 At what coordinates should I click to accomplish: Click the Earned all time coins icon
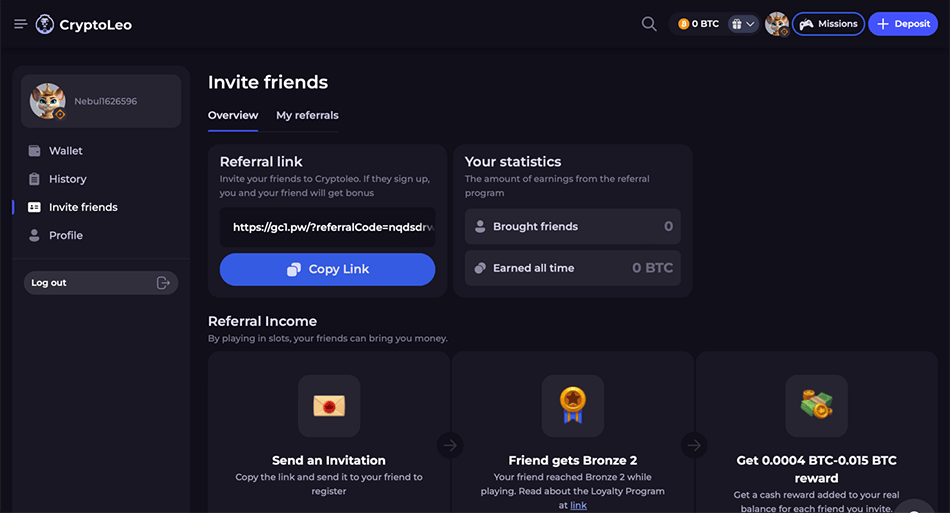[480, 268]
